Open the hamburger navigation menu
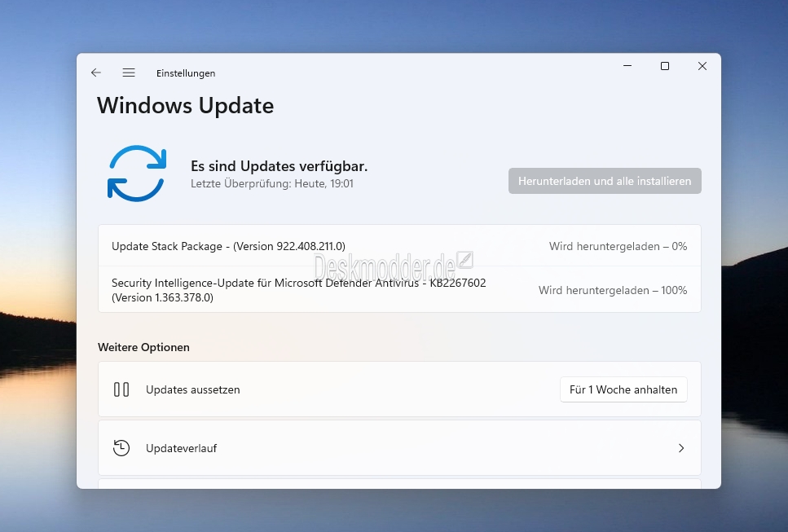The height and width of the screenshot is (532, 788). point(129,73)
